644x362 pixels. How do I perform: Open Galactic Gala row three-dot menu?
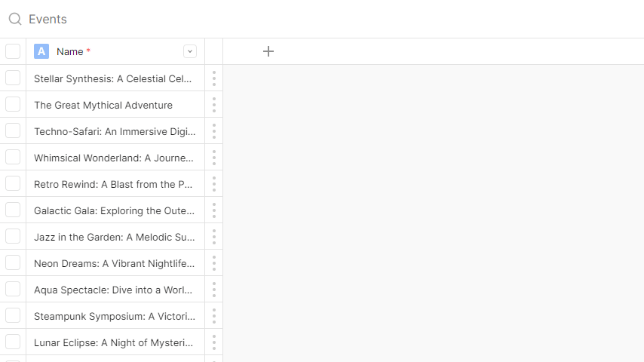214,210
